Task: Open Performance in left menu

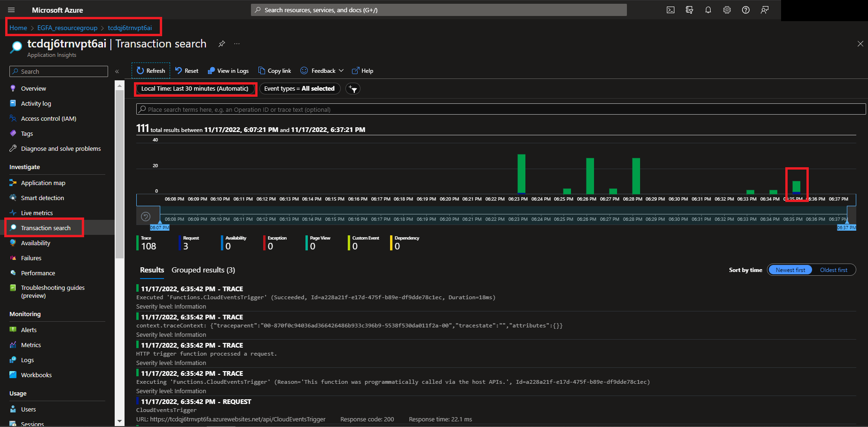Action: click(38, 273)
